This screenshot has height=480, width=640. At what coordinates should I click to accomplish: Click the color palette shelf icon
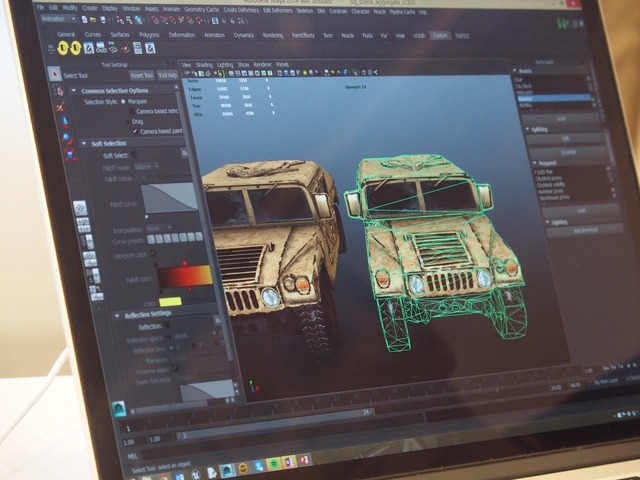point(113,48)
